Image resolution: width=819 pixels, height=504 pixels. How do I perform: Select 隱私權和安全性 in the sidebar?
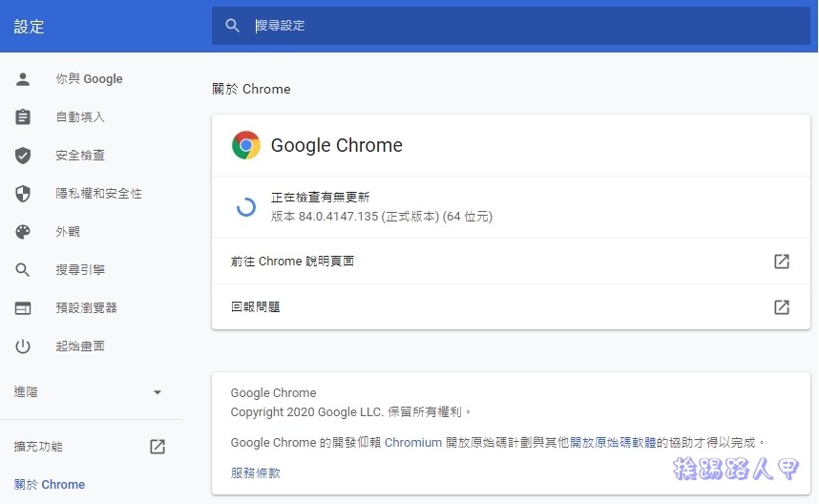point(98,193)
